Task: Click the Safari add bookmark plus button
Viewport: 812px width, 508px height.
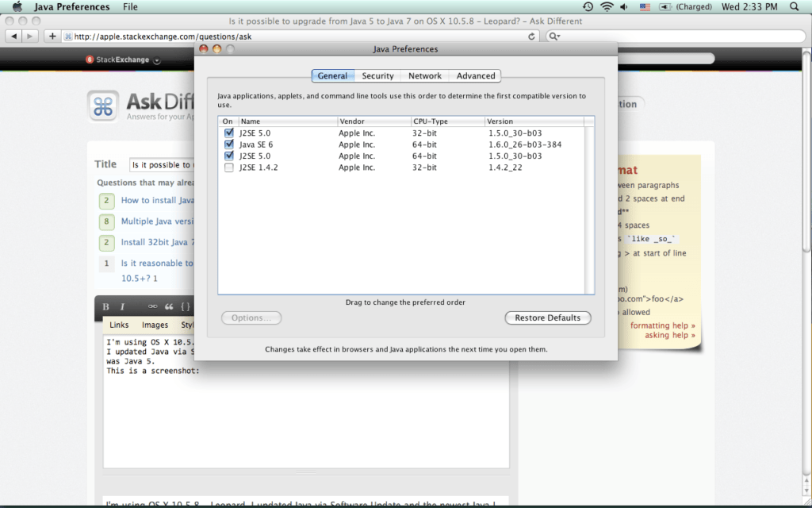Action: 52,37
